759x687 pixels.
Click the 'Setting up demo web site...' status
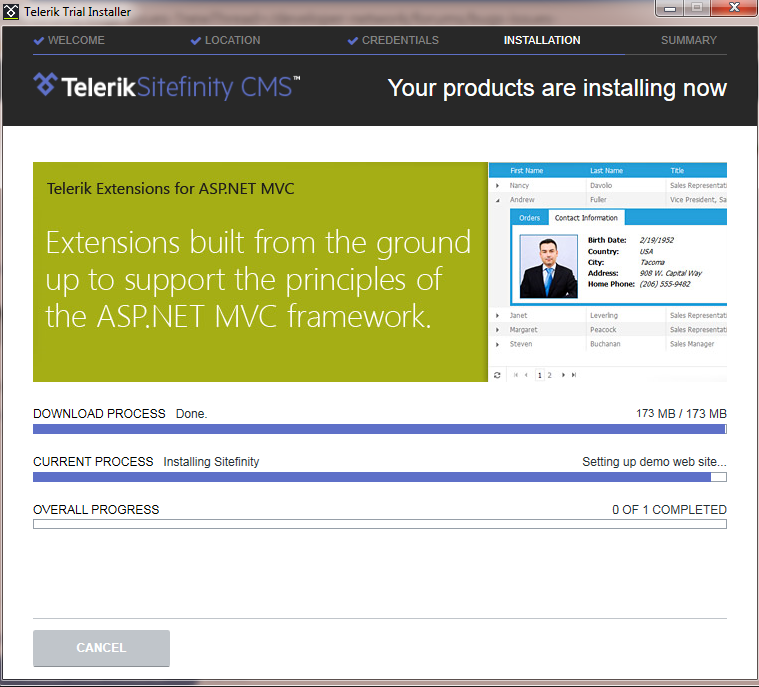pyautogui.click(x=654, y=461)
